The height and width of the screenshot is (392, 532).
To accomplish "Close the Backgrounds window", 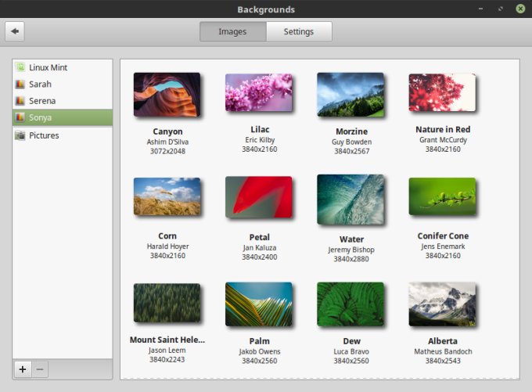I will [519, 9].
